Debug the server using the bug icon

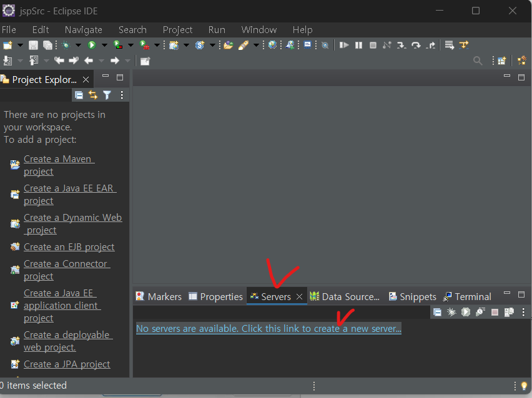(451, 312)
